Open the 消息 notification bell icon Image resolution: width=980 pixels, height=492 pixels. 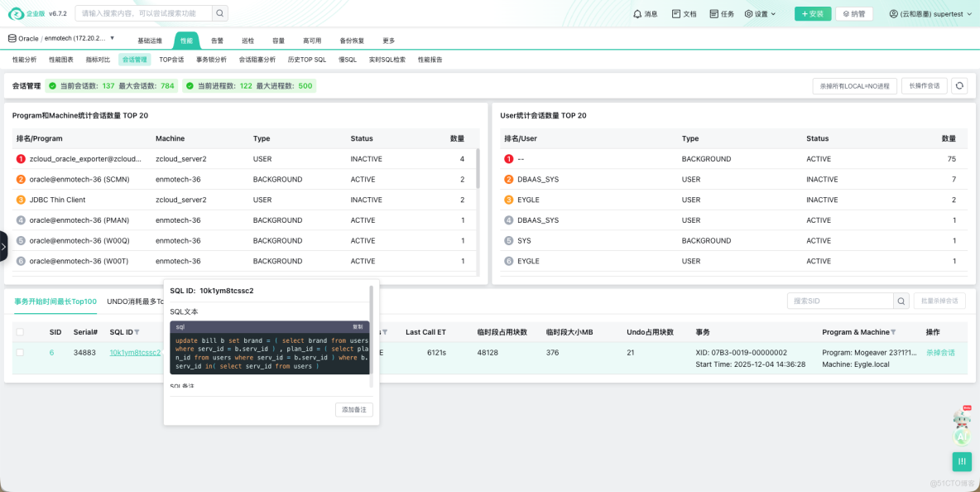(x=638, y=13)
